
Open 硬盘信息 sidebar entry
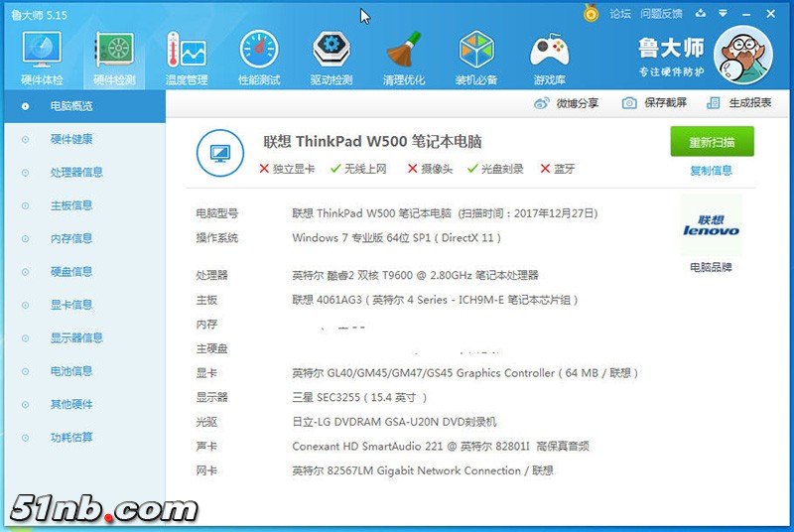[x=71, y=271]
